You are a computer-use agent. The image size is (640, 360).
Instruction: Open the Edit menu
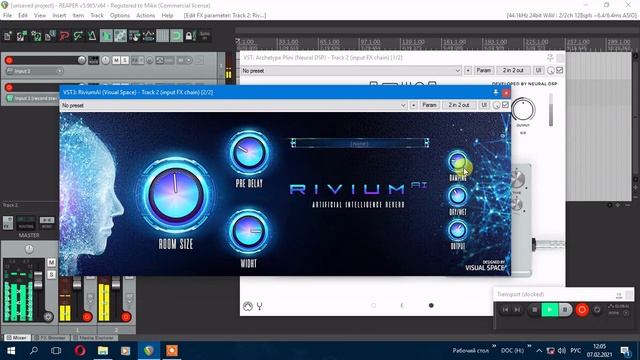pyautogui.click(x=23, y=16)
